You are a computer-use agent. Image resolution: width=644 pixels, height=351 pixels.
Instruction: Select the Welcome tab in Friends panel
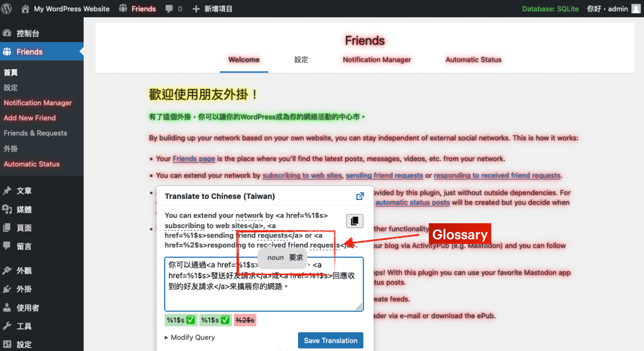pyautogui.click(x=243, y=60)
